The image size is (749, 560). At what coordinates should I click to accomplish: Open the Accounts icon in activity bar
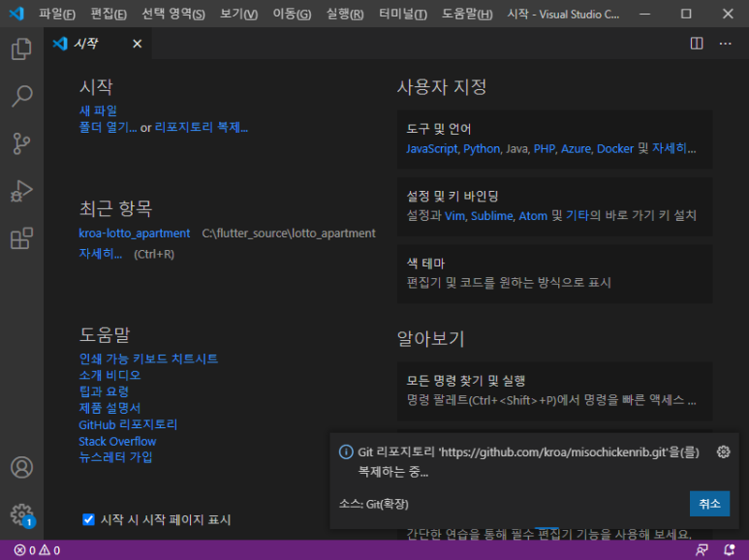(21, 467)
